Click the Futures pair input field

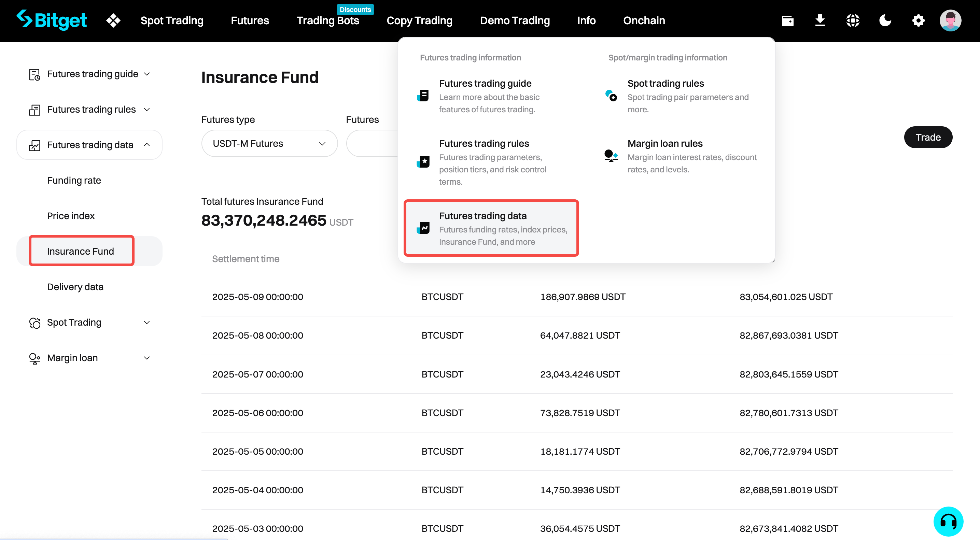click(x=373, y=143)
